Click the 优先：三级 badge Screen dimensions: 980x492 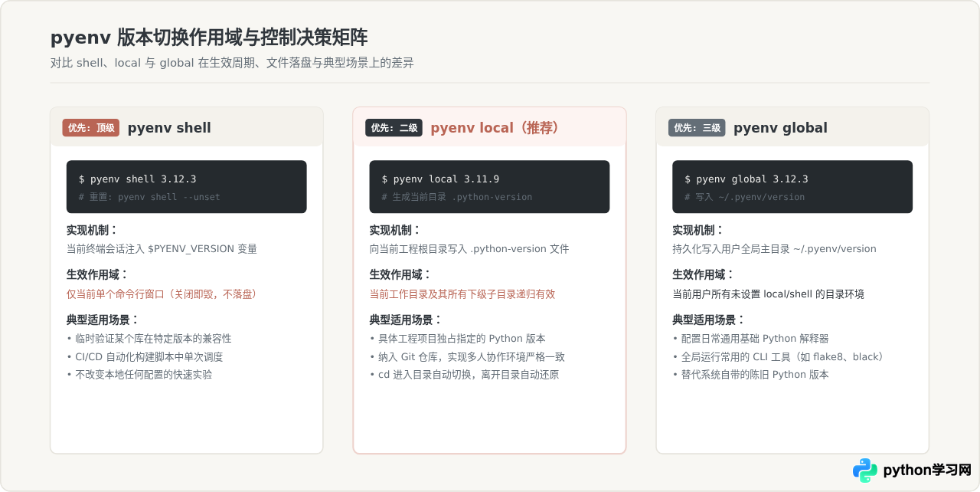(x=697, y=128)
